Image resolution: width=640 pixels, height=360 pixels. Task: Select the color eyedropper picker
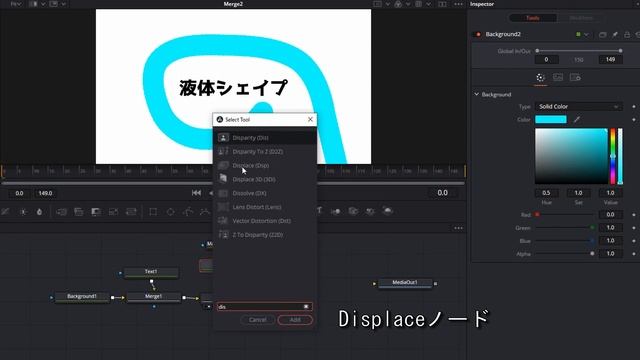pos(576,120)
